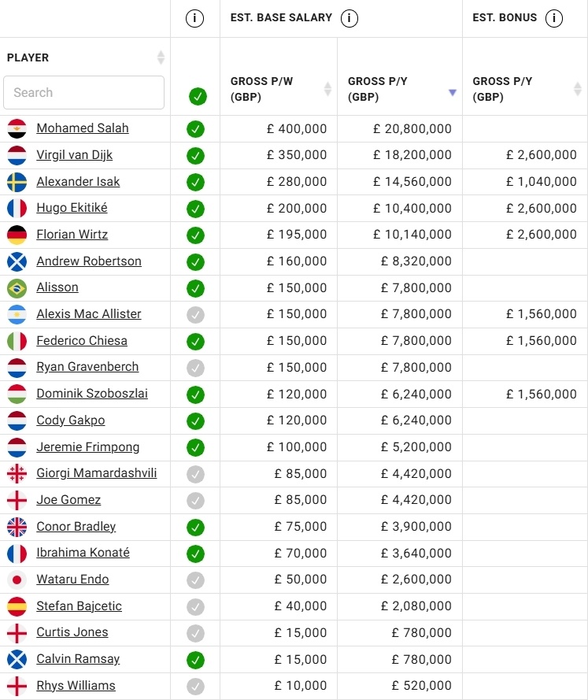Sort by Player column arrows

point(161,57)
